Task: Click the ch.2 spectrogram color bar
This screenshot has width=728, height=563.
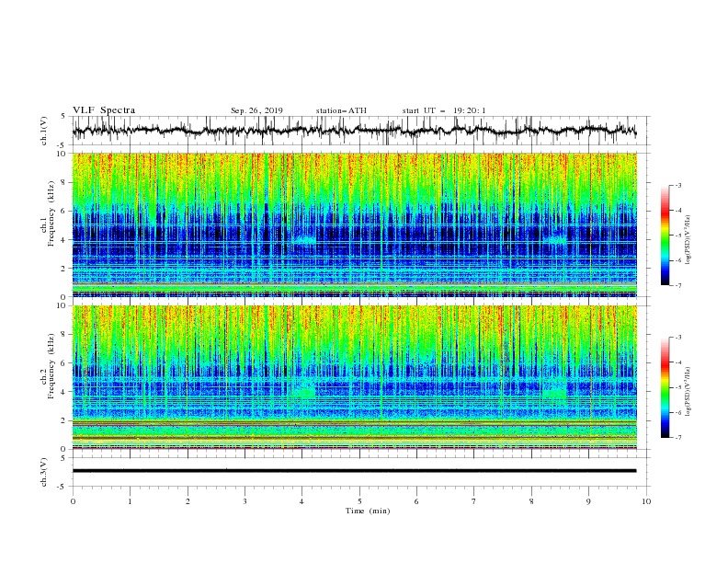Action: (x=665, y=387)
